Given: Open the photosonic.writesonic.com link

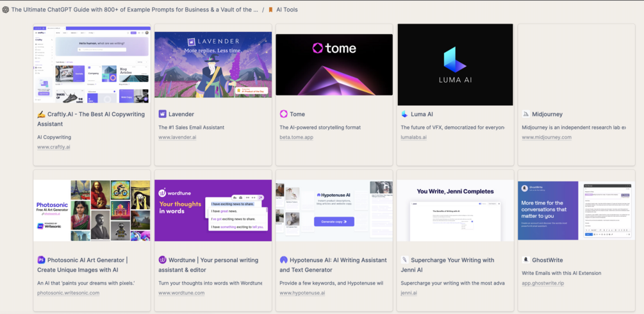Looking at the screenshot, I should 68,293.
